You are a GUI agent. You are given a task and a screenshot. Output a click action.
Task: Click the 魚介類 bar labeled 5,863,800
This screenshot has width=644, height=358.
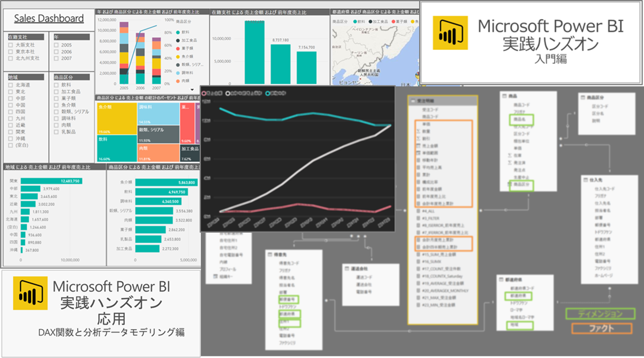166,182
